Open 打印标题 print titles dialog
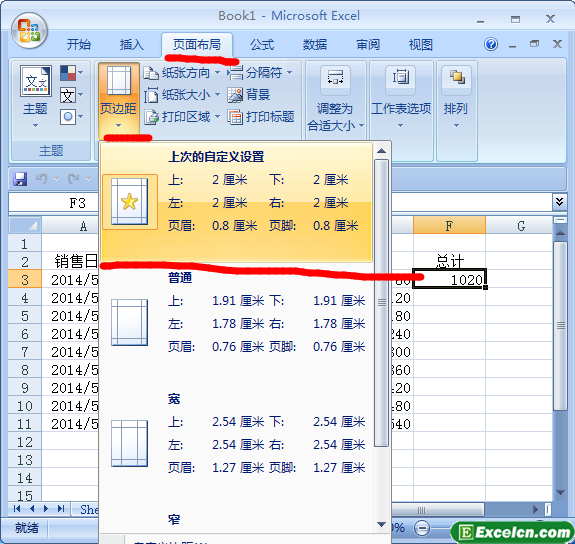This screenshot has height=544, width=575. [x=261, y=117]
